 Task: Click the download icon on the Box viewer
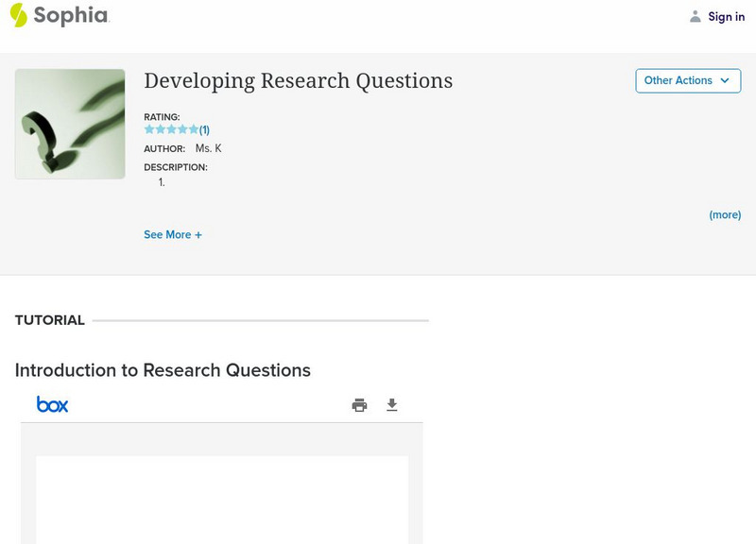[x=392, y=404]
